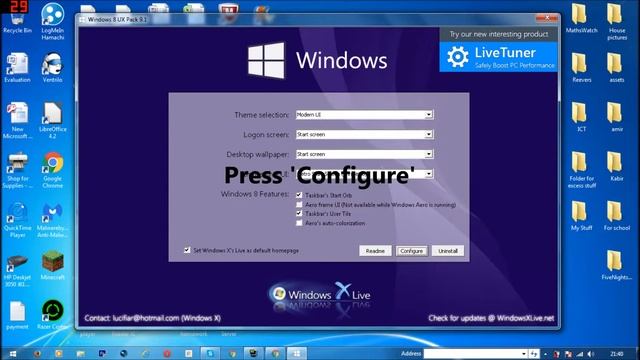Click the Windows 8 UX Pack title bar
Viewport: 640px width, 360px height.
click(x=306, y=19)
